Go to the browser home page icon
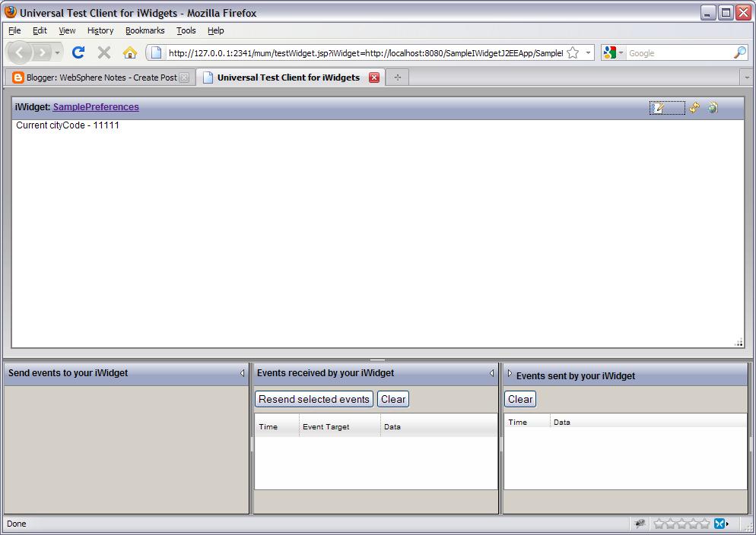Viewport: 756px width, 535px height. 130,52
